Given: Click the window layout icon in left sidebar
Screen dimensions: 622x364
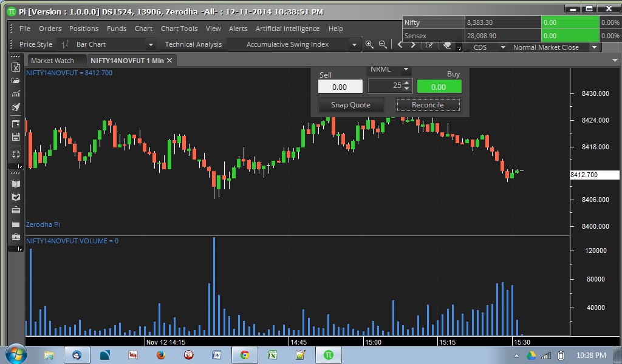Looking at the screenshot, I should tap(15, 124).
